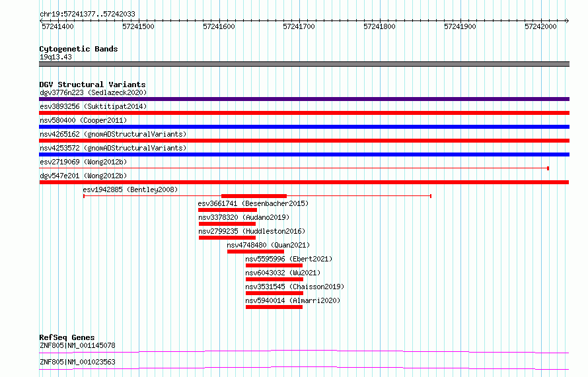
Task: Click the red esv3893256 variant bar
Action: [304, 113]
